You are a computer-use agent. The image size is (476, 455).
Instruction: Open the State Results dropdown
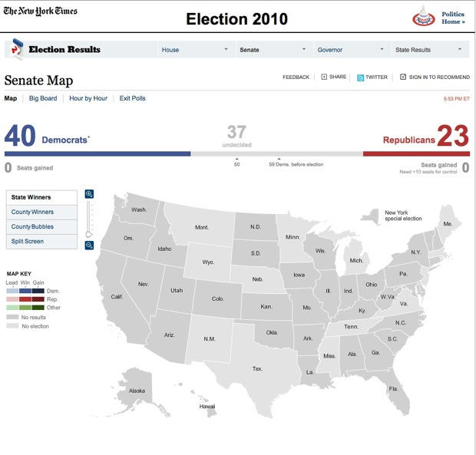[x=428, y=50]
